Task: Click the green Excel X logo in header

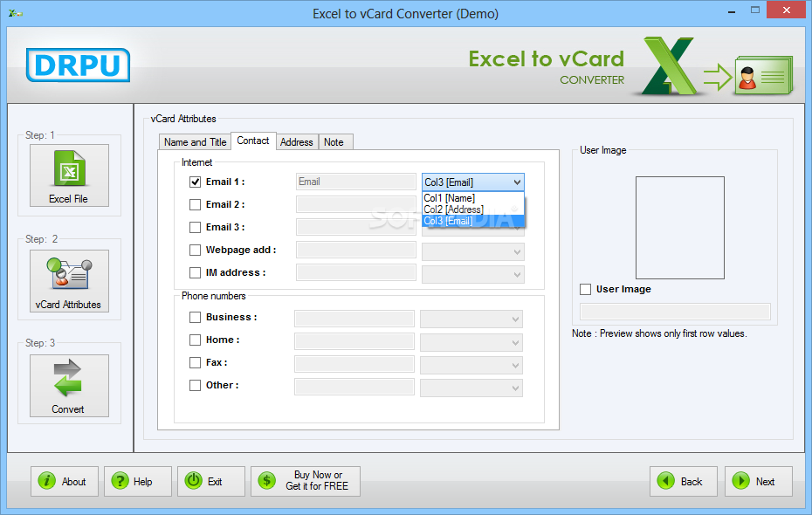Action: click(x=668, y=65)
